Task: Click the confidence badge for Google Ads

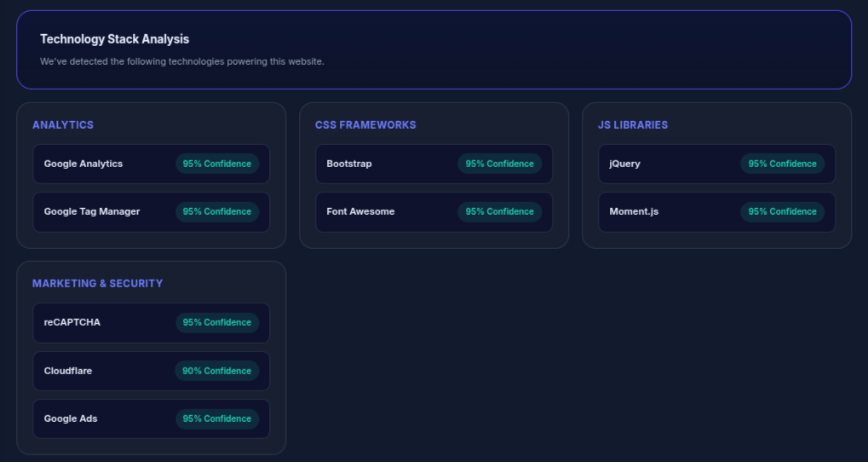Action: pyautogui.click(x=217, y=419)
